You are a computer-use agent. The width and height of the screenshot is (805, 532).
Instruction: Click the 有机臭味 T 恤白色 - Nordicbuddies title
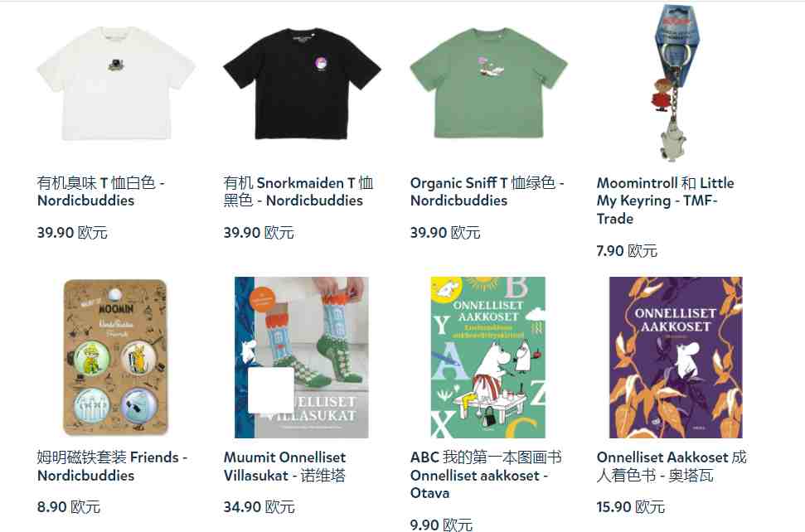[x=101, y=191]
